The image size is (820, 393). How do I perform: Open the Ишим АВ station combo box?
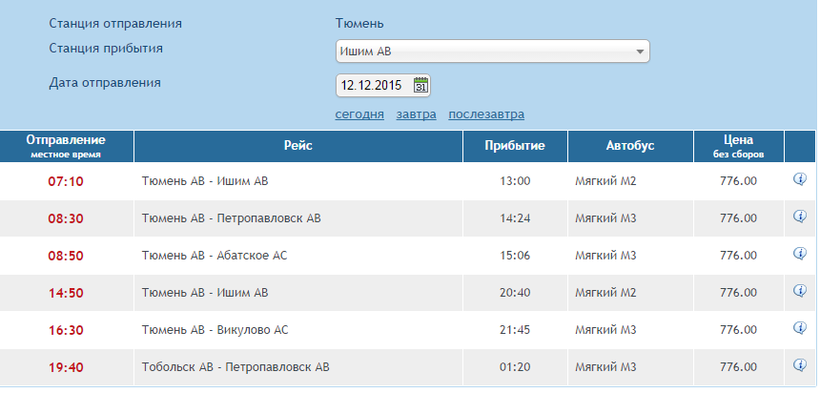click(x=492, y=51)
